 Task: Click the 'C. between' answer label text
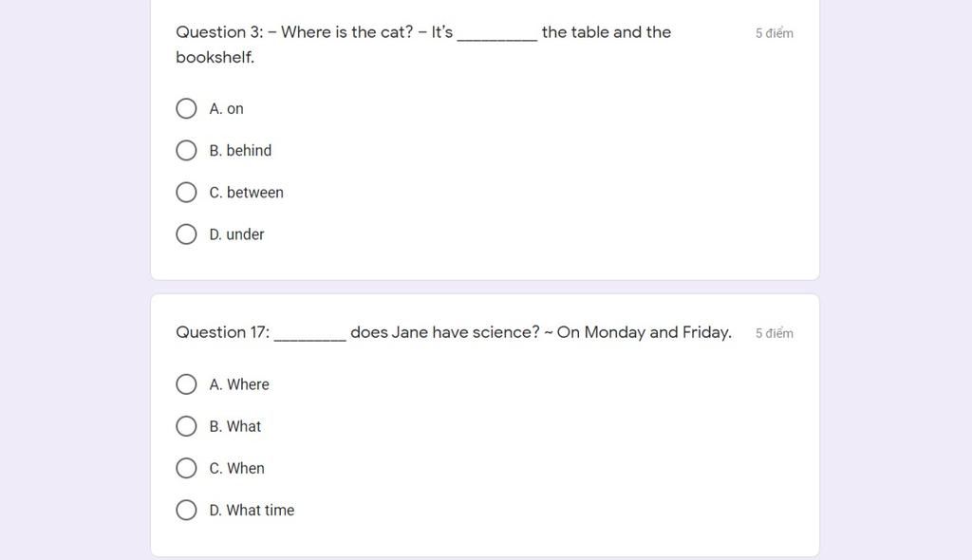coord(246,193)
